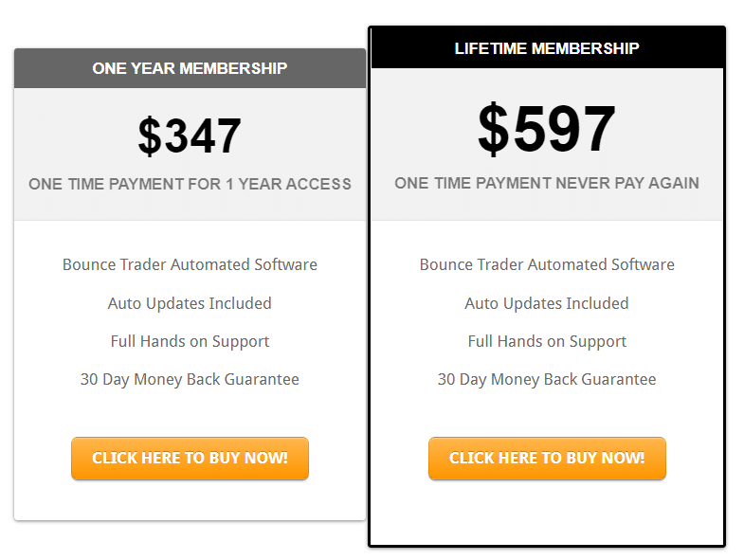Select the Lifetime Membership header
The width and height of the screenshot is (744, 560).
coord(547,48)
